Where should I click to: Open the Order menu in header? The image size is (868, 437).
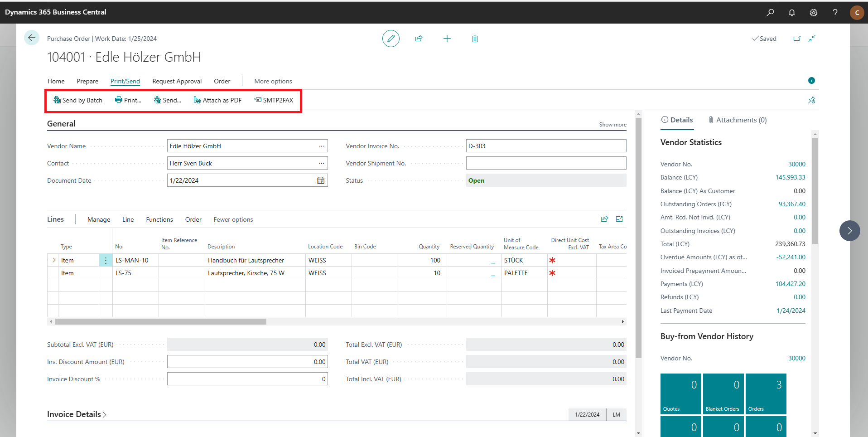click(x=222, y=81)
